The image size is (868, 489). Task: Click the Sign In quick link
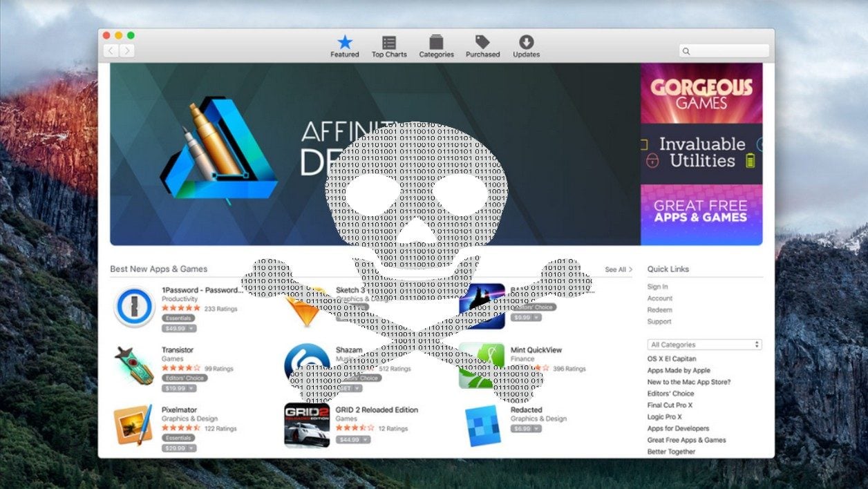[x=657, y=287]
